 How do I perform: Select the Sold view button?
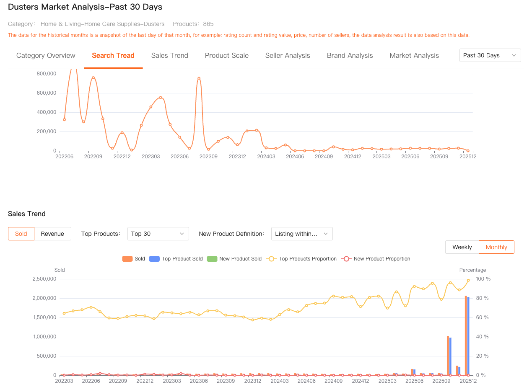tap(21, 234)
